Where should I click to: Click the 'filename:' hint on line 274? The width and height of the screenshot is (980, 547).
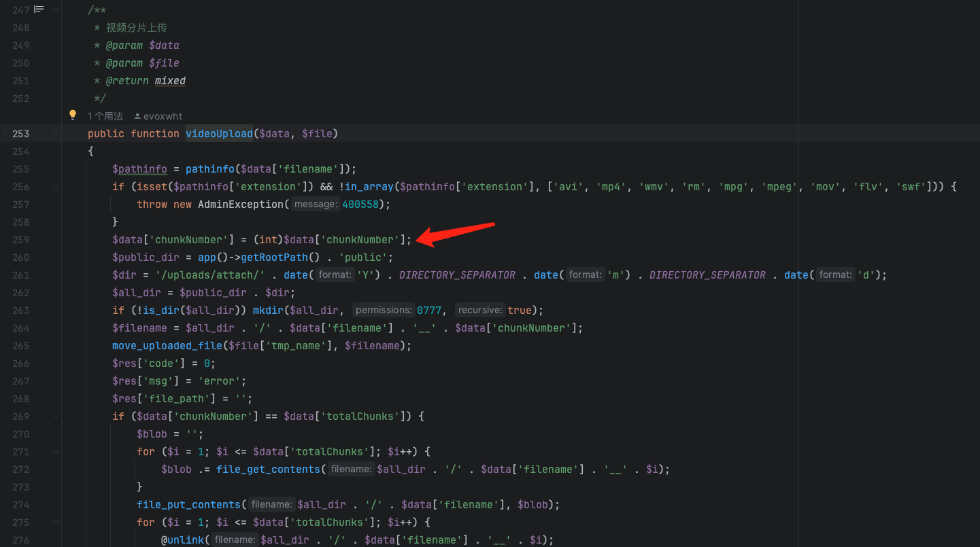click(x=271, y=505)
